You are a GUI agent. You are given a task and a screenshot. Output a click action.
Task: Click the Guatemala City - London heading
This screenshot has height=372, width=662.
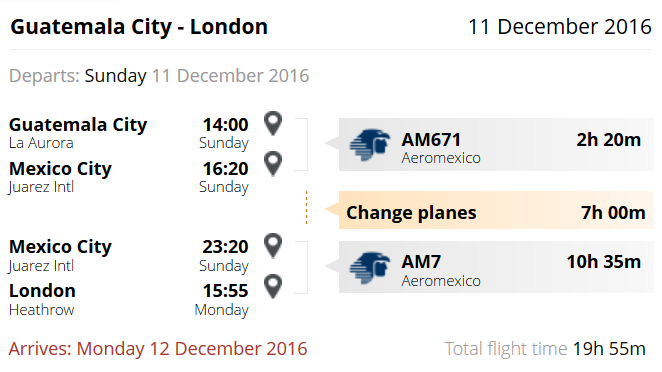tap(139, 27)
